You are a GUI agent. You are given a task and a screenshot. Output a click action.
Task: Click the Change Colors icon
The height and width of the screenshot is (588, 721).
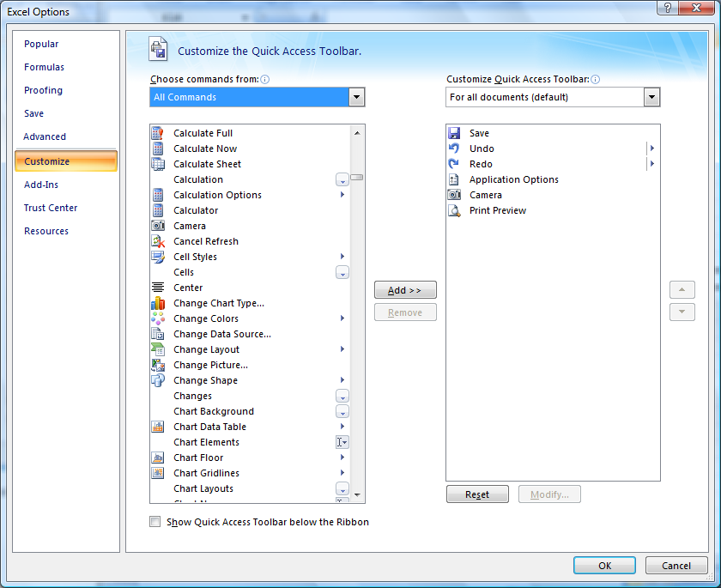pos(158,318)
